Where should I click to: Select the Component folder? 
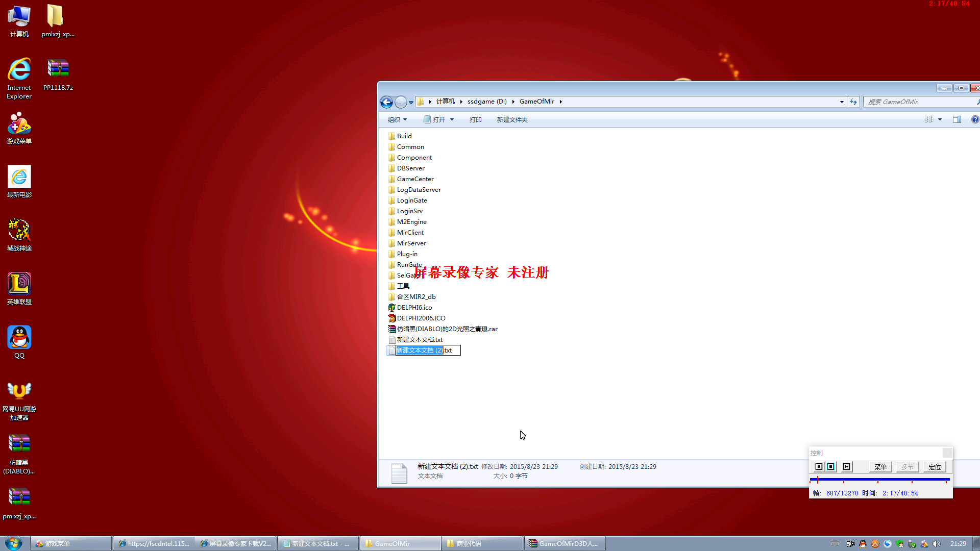coord(410,158)
